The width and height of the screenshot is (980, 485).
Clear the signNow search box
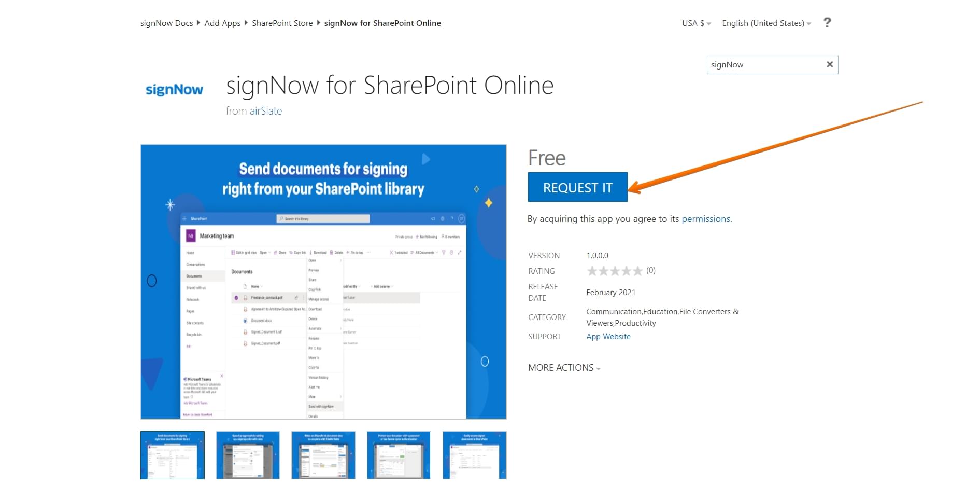click(x=830, y=64)
